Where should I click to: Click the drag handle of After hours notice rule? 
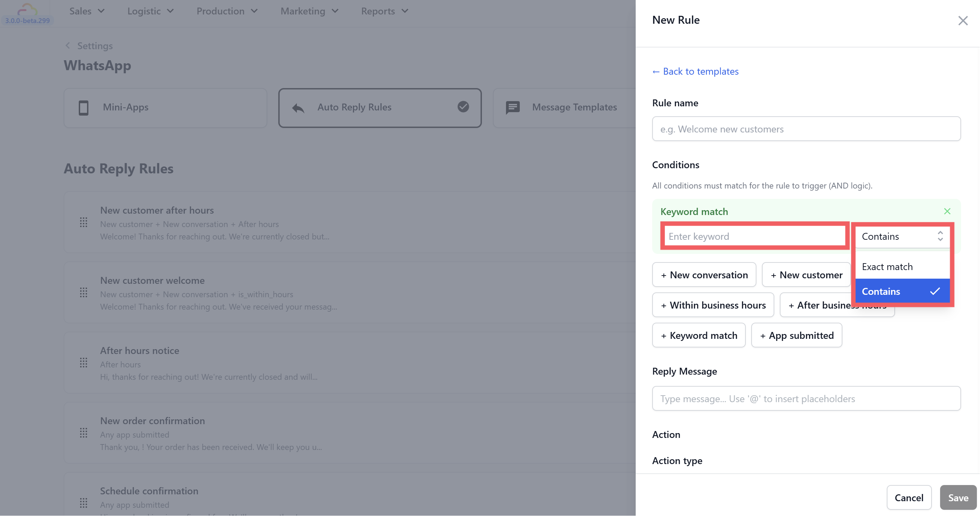pos(84,363)
